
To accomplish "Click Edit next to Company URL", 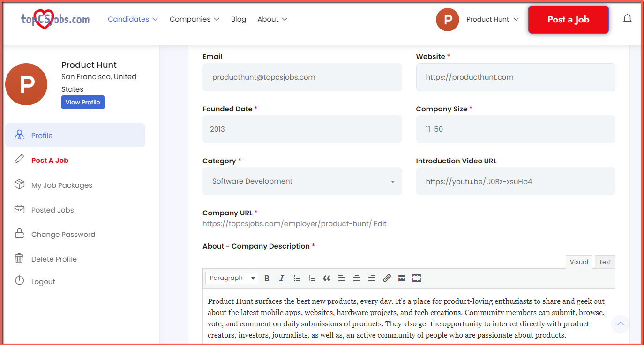I will click(380, 224).
